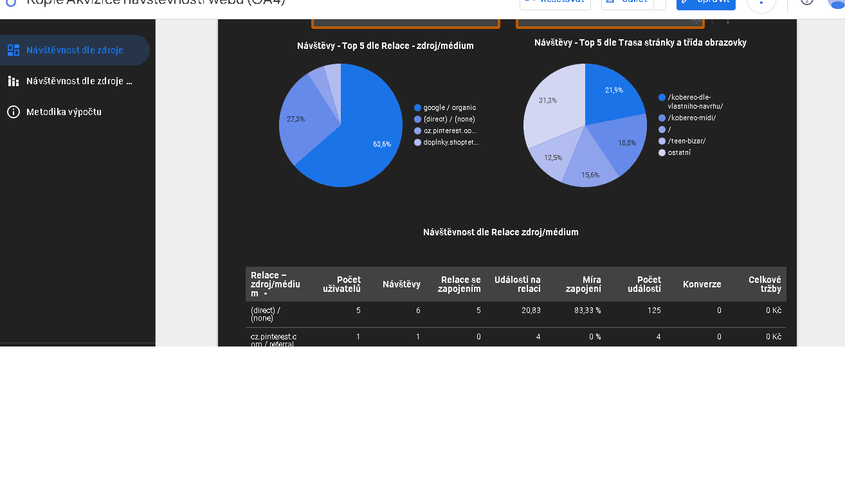Click the Sdílet share button
The image size is (845, 504).
(626, 3)
